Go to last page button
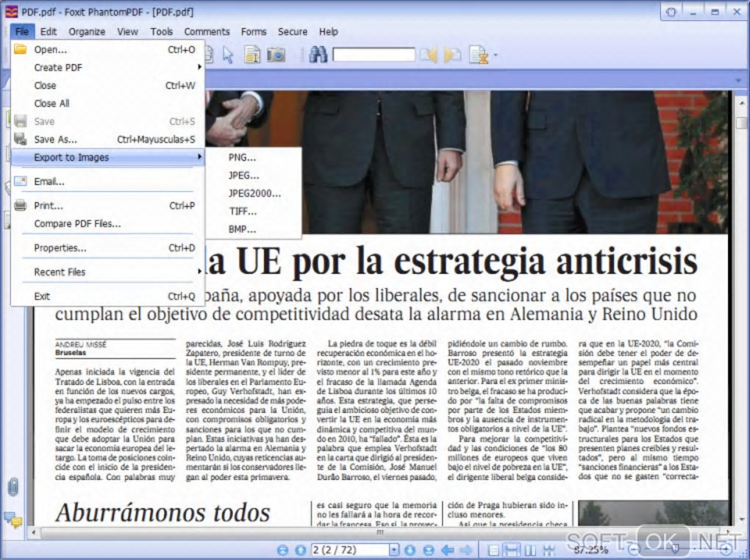Image resolution: width=750 pixels, height=560 pixels. click(429, 550)
